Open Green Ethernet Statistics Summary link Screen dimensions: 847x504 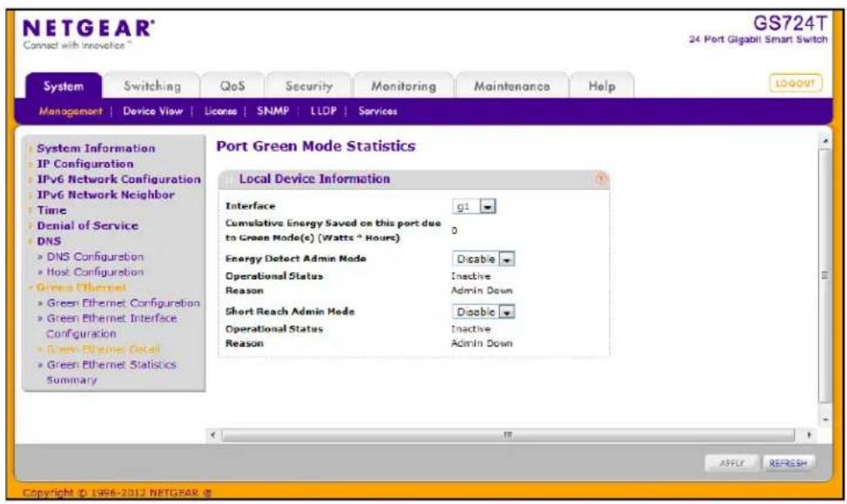tap(111, 373)
